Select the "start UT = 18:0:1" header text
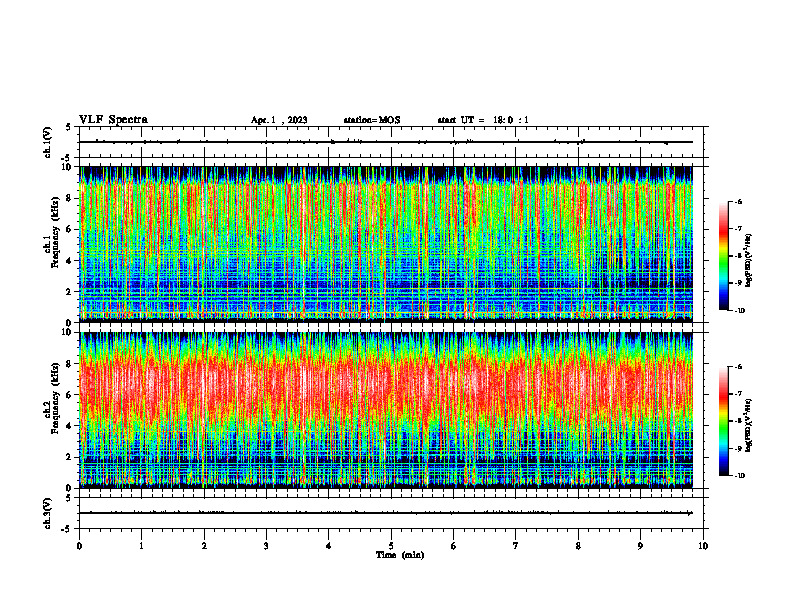This screenshot has width=792, height=612. click(x=483, y=120)
